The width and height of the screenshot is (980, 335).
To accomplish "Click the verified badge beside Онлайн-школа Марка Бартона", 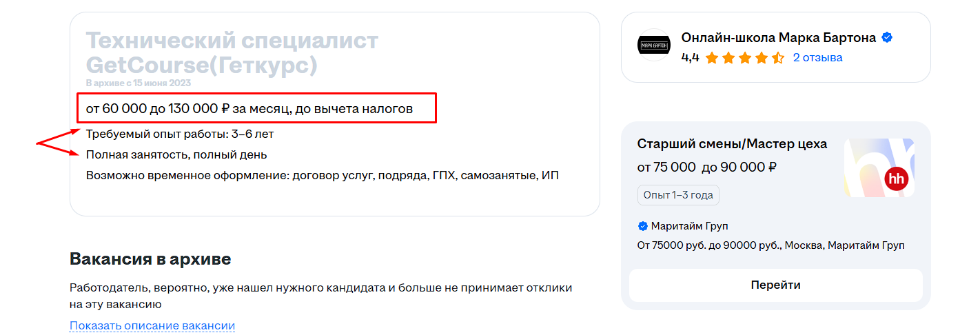I will [888, 38].
